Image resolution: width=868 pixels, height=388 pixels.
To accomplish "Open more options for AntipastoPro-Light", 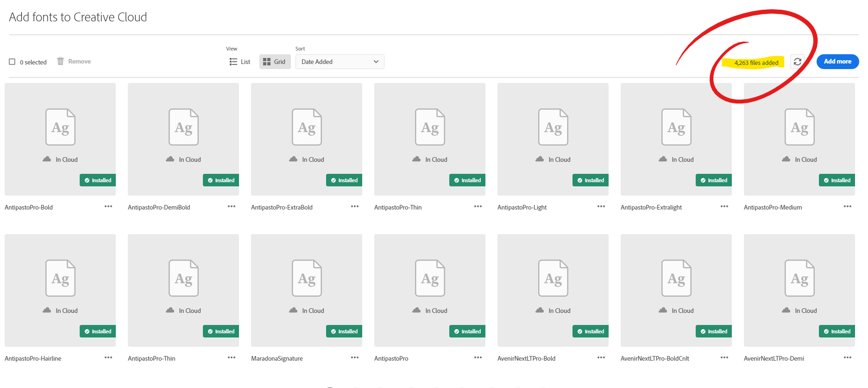I will pos(601,206).
